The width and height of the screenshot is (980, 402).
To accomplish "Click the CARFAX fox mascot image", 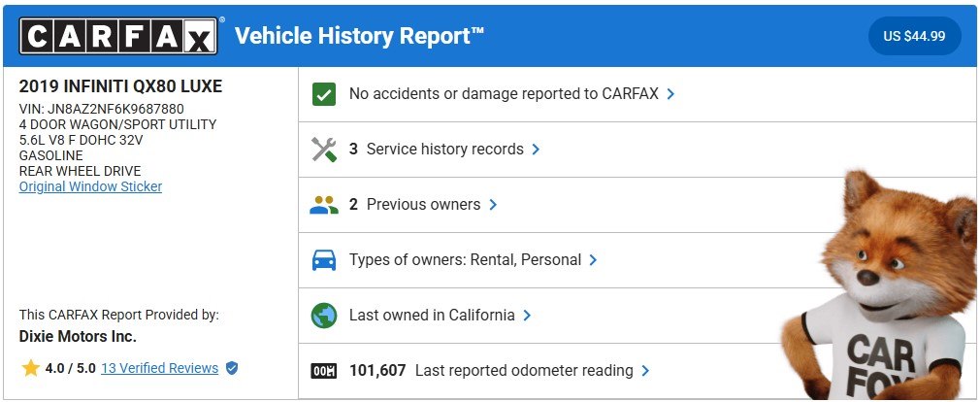I will [880, 285].
